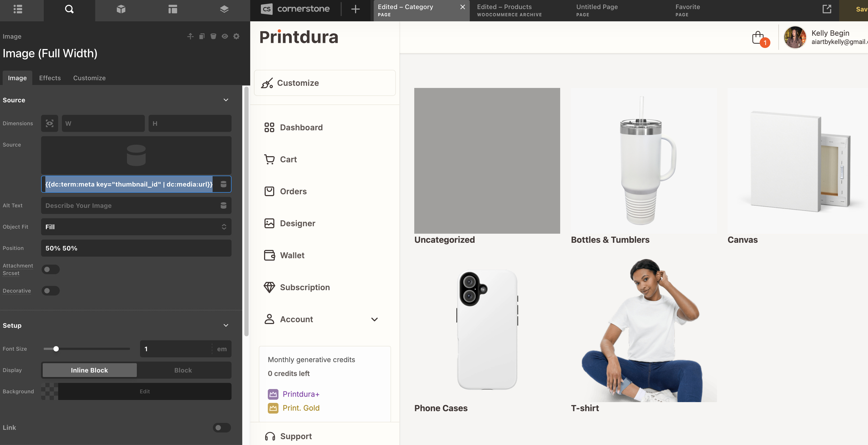Open the layout templates panel icon
The image size is (868, 445).
[x=173, y=9]
